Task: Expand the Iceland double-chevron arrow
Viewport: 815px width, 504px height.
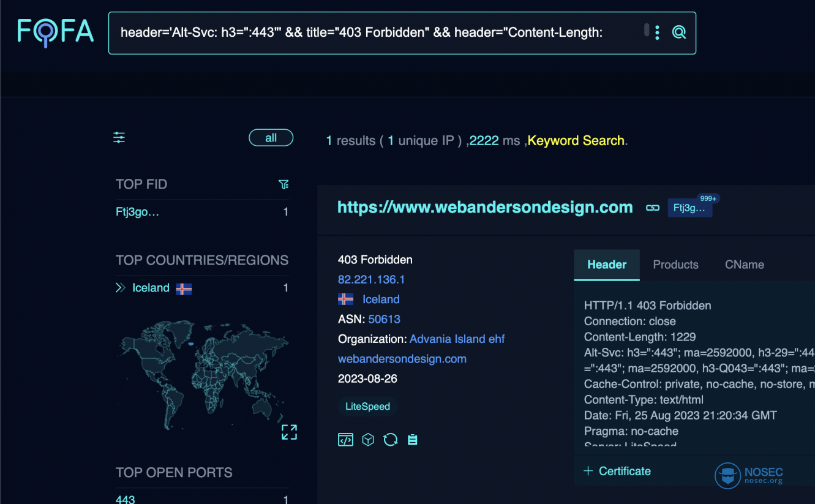Action: click(x=121, y=288)
